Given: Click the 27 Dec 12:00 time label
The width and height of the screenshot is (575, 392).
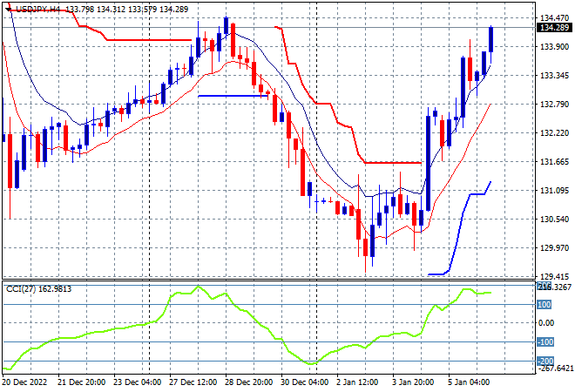Looking at the screenshot, I should point(193,382).
